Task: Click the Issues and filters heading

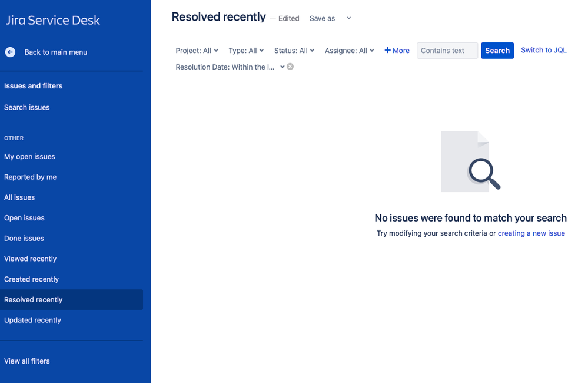Action: pos(34,86)
